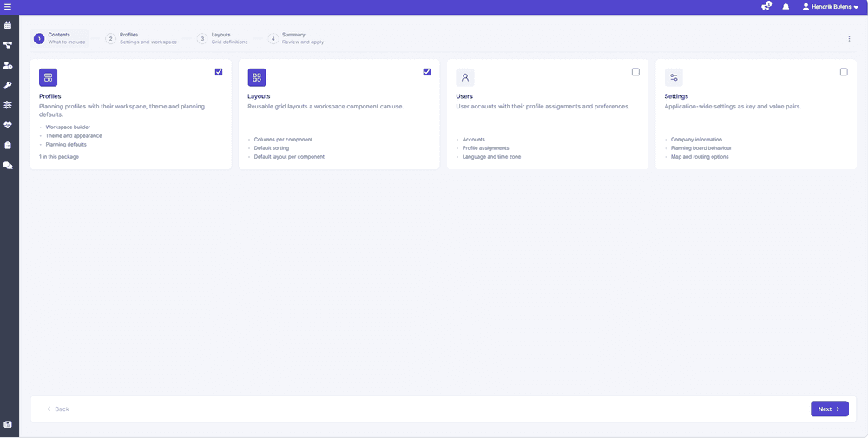Click the "Profile assignments" list item
Image resolution: width=868 pixels, height=438 pixels.
coord(485,148)
